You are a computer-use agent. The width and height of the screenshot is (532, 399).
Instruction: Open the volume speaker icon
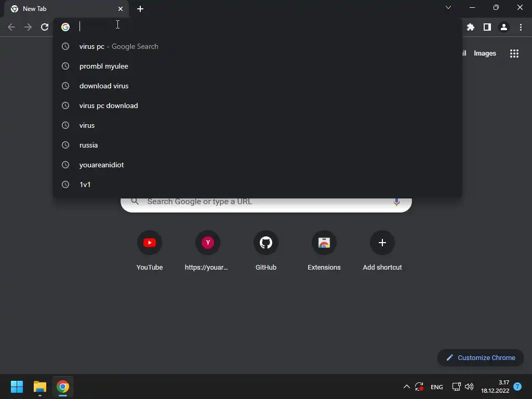(x=469, y=387)
